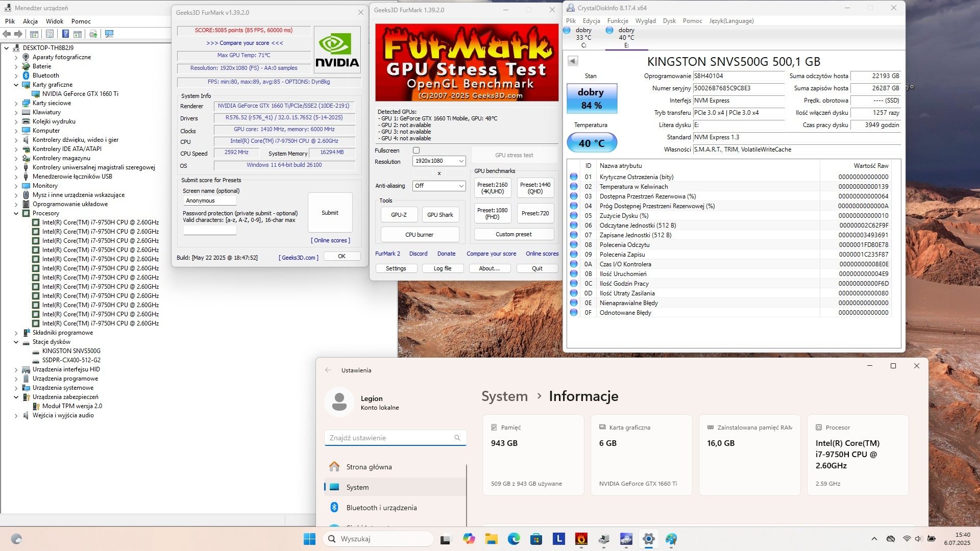980x551 pixels.
Task: Click the taskbar Wyszukaj search box
Action: 378,539
